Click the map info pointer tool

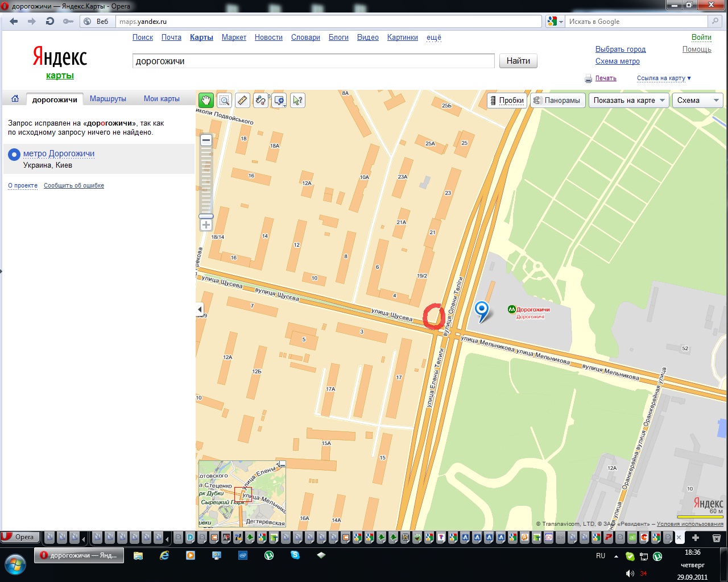coord(297,101)
